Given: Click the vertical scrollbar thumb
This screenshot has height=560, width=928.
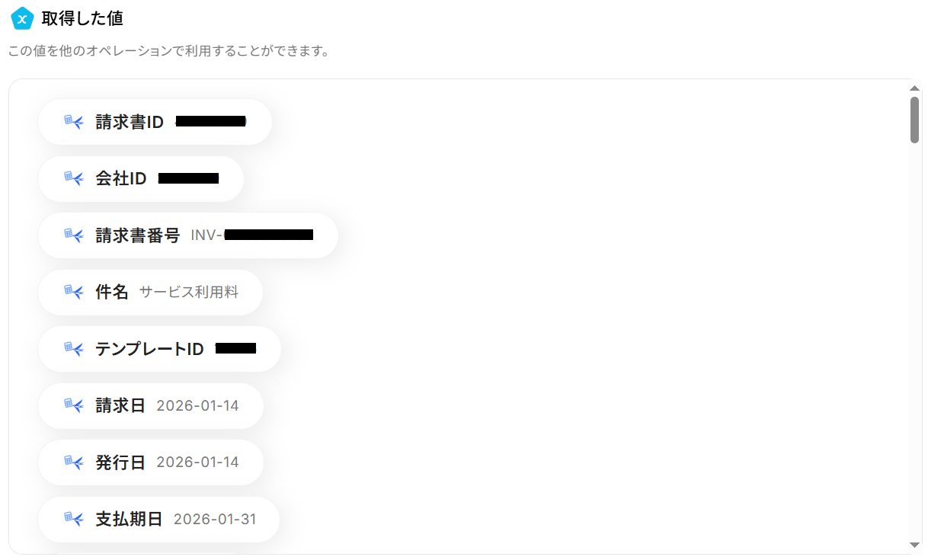Looking at the screenshot, I should [915, 120].
